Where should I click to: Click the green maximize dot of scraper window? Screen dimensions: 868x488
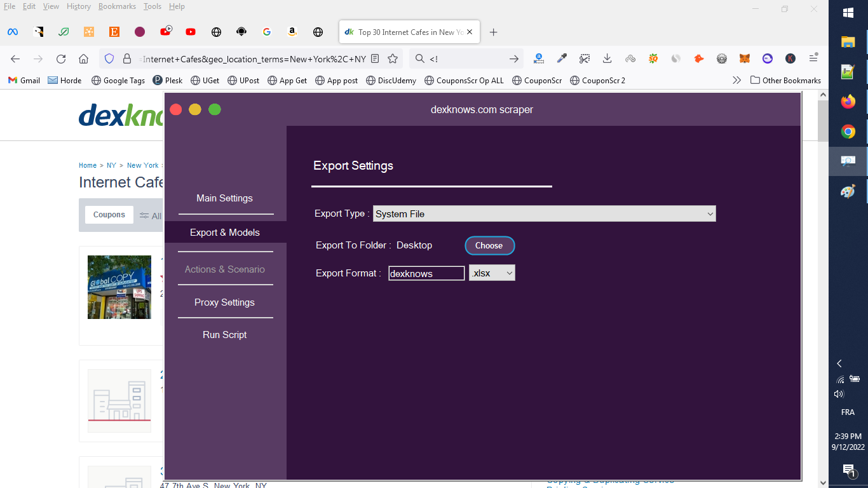click(215, 109)
